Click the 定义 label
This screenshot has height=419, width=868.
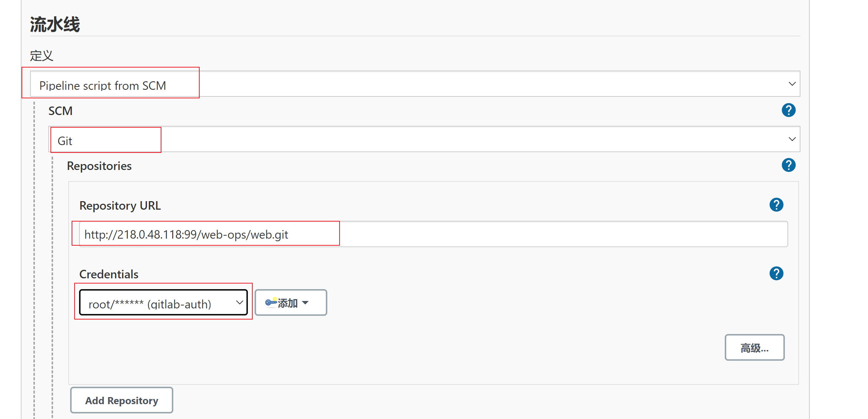[42, 56]
